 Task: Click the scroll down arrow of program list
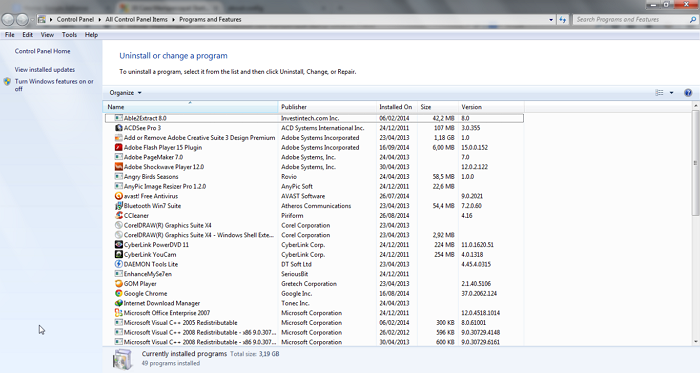click(695, 342)
